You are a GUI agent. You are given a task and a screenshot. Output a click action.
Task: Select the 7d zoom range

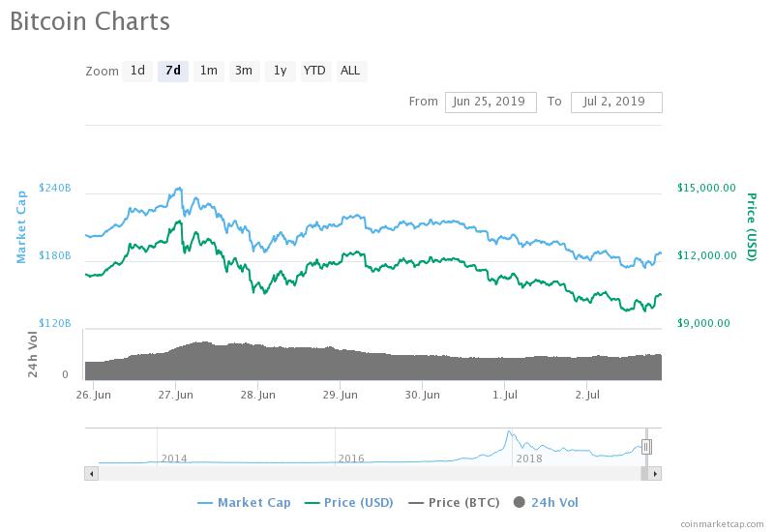pyautogui.click(x=173, y=71)
